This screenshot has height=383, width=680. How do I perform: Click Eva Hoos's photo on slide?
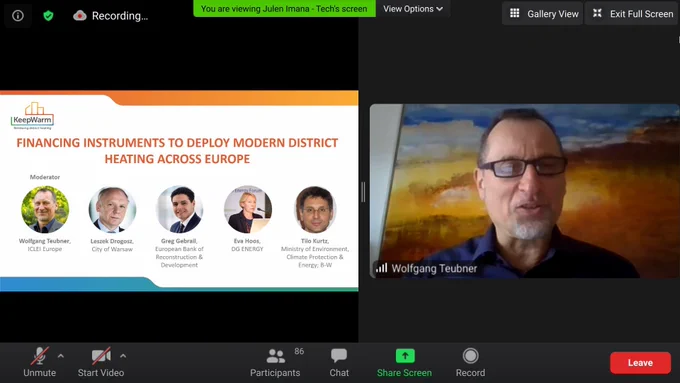point(248,210)
